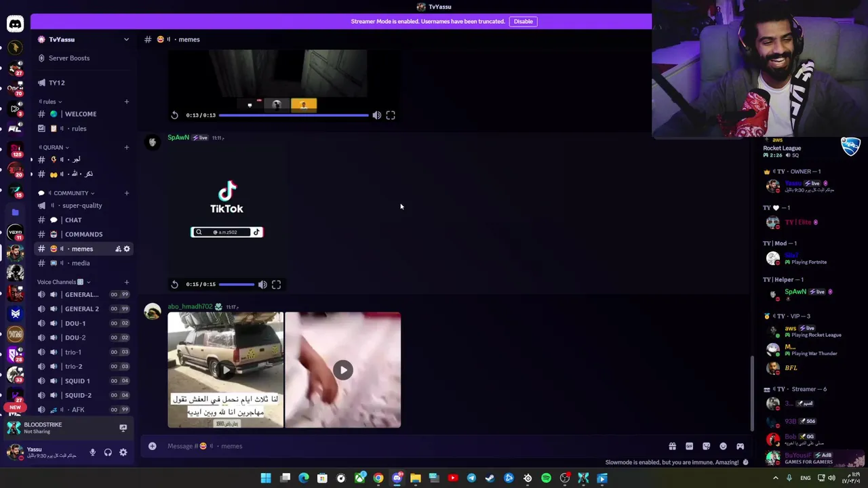Join AFK voice channel
This screenshot has height=488, width=868.
click(x=83, y=409)
